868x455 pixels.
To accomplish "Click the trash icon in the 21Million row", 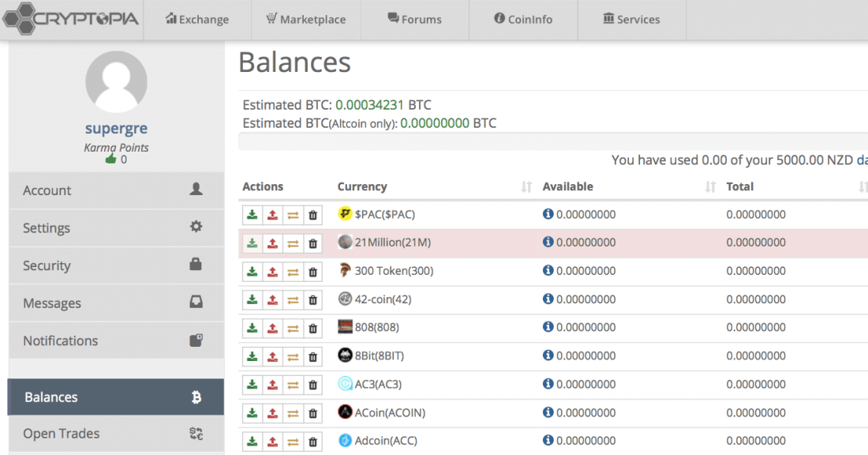I will click(312, 243).
